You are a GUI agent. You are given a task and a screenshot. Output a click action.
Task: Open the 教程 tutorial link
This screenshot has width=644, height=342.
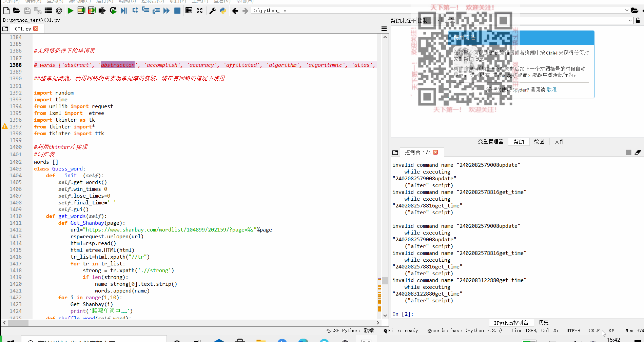(x=552, y=90)
